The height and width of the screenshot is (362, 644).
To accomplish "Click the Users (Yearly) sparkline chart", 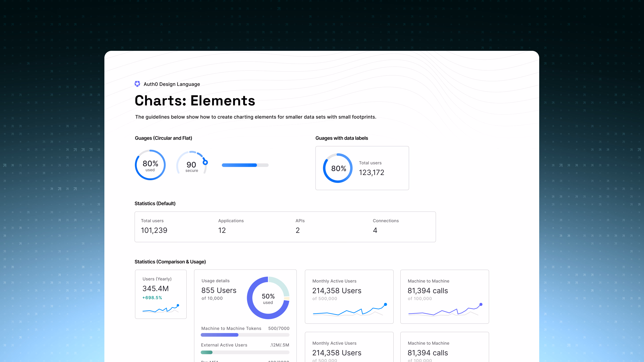I will [161, 309].
